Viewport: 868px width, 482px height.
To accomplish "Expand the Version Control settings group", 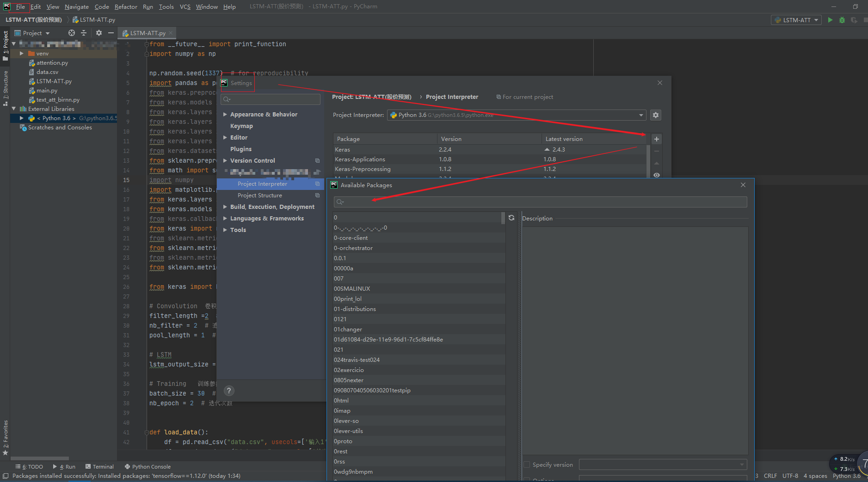I will (225, 160).
